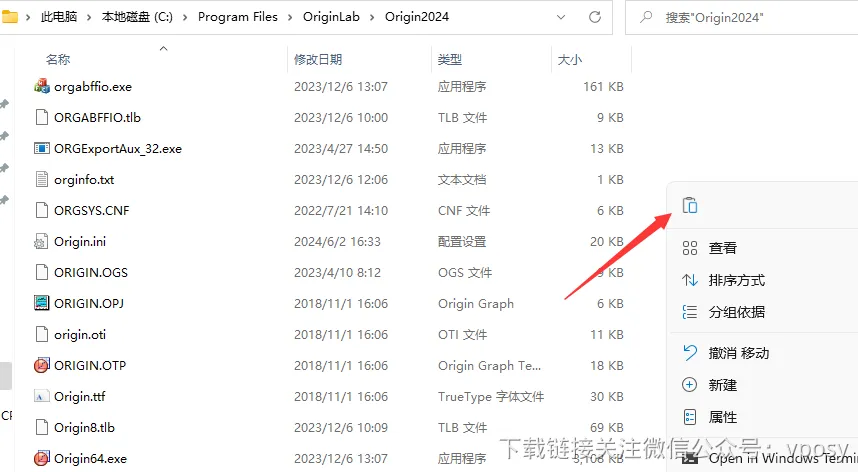Screen dimensions: 858x472
Task: Click the type cell CNF 文件
Action: (x=464, y=210)
